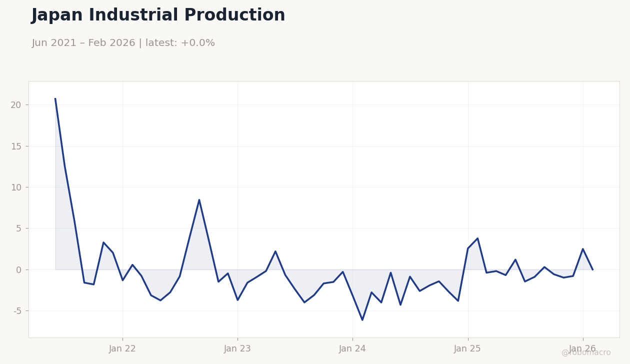Click the subtitle 'Jun 2021 – Feb 2026 | latest: +0.0%'
This screenshot has height=364, width=630.
tap(123, 43)
